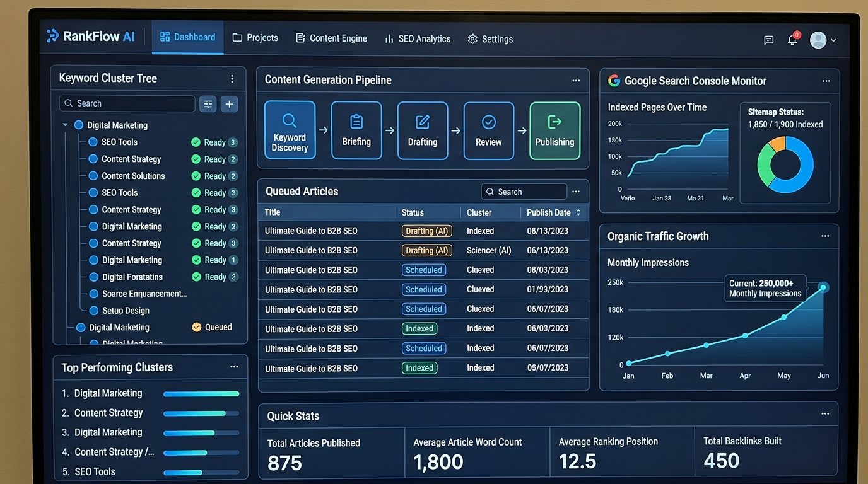The width and height of the screenshot is (868, 484).
Task: Open Top Performing Clusters options menu
Action: [234, 367]
